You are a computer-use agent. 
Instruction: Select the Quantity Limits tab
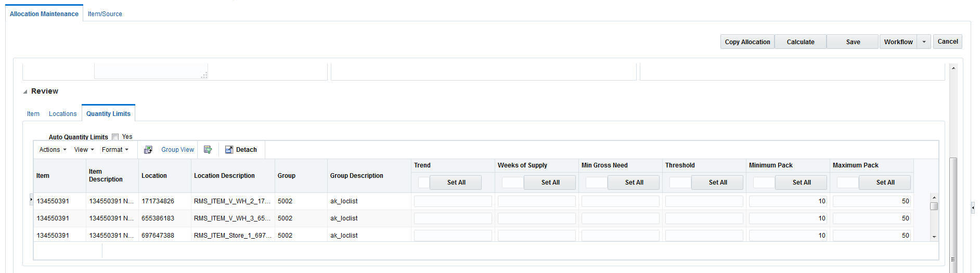coord(108,113)
